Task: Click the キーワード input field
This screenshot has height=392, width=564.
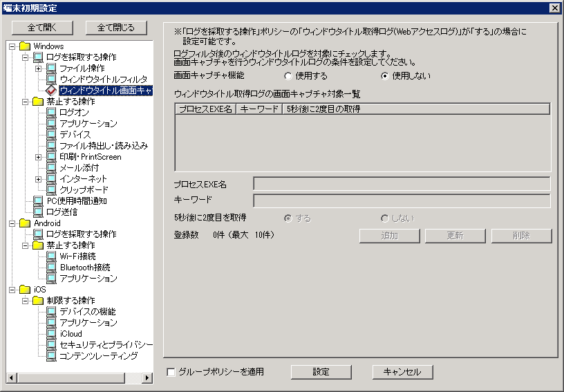Action: tap(402, 200)
